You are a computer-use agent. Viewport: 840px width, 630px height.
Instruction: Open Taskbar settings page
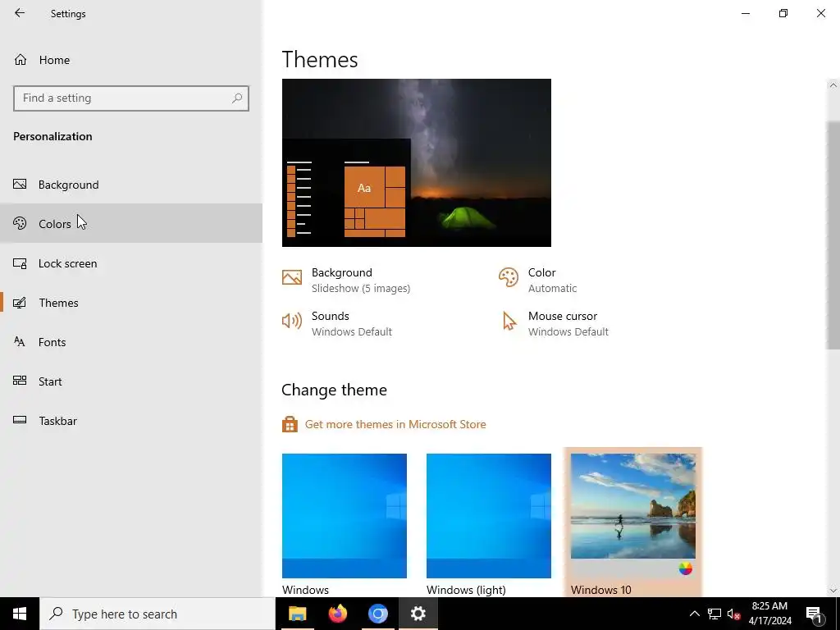pyautogui.click(x=131, y=421)
